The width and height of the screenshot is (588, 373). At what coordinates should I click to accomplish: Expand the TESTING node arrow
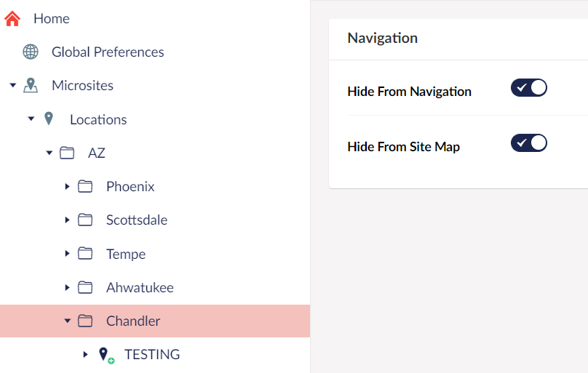tap(85, 354)
